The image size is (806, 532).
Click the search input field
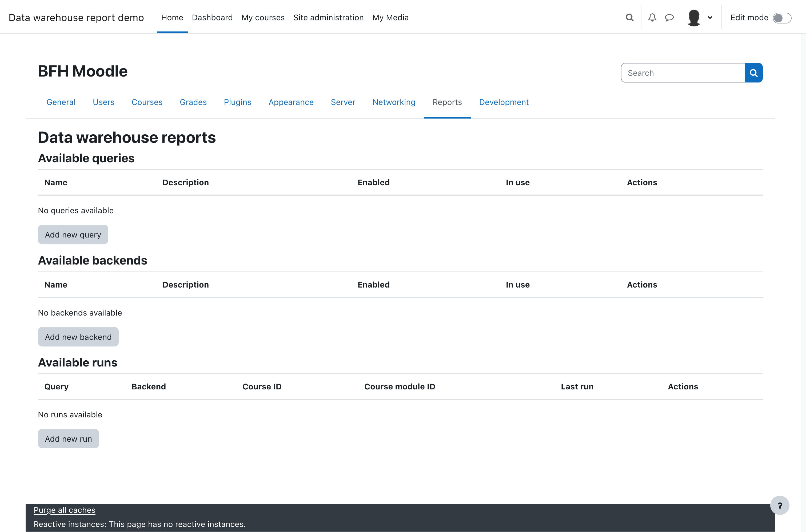[x=683, y=72]
